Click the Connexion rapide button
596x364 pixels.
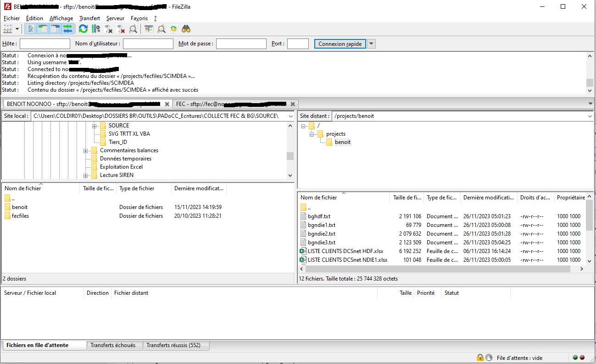(340, 44)
